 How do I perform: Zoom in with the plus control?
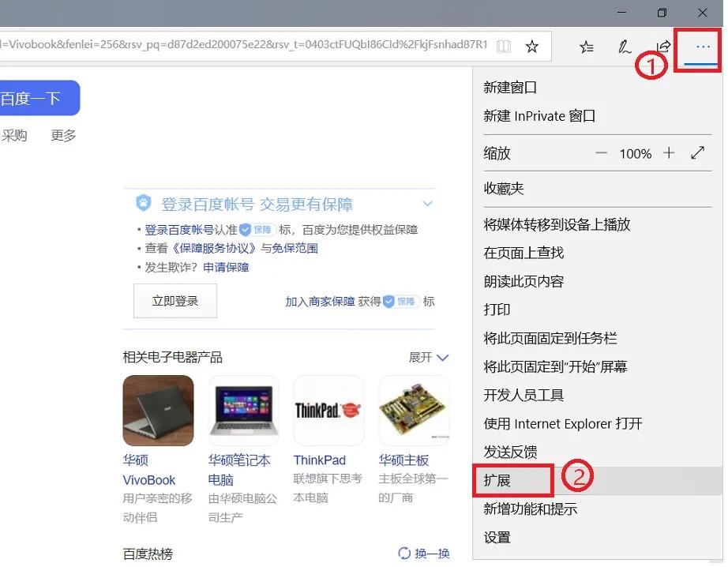tap(670, 153)
